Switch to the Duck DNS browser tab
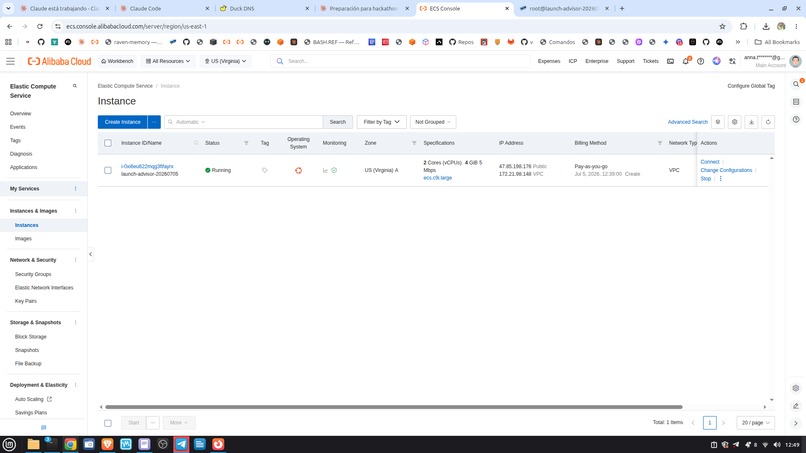The image size is (806, 453). pyautogui.click(x=264, y=9)
